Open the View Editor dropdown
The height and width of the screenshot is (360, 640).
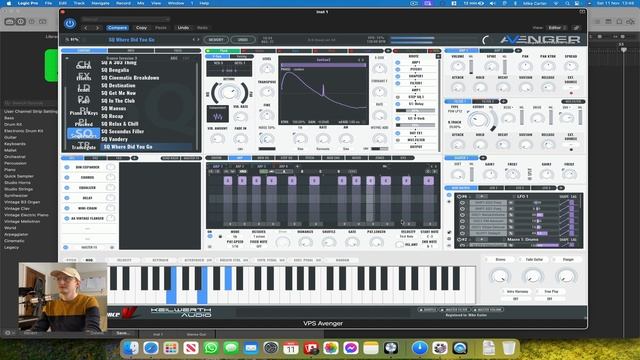pyautogui.click(x=557, y=28)
